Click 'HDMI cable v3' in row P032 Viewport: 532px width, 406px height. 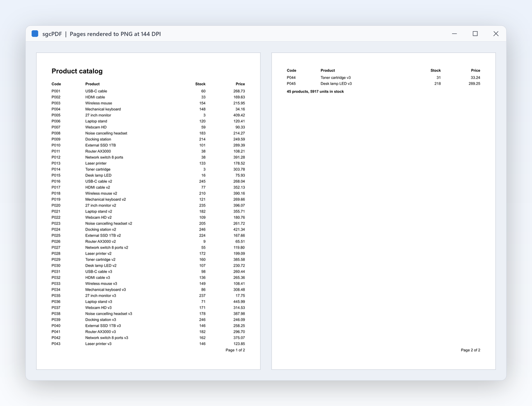click(98, 278)
